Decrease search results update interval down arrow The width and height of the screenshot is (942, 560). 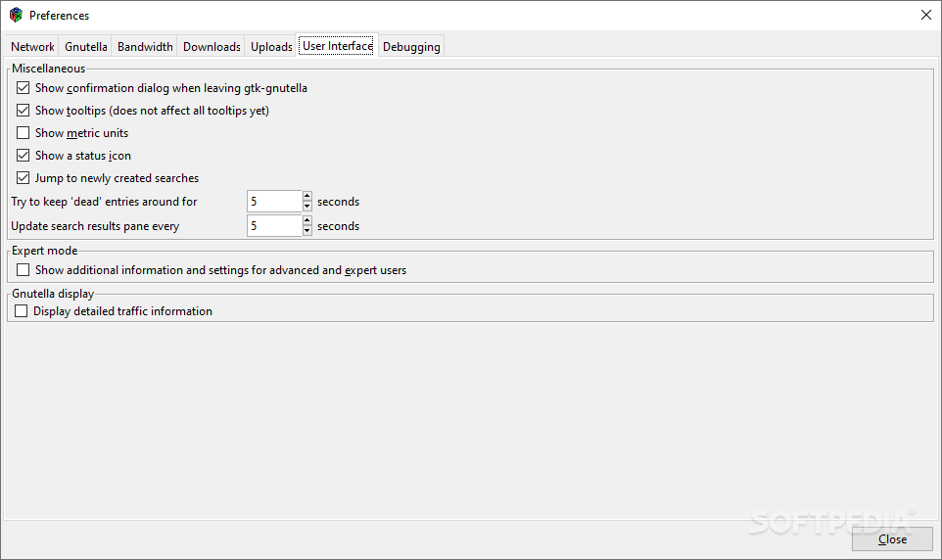[307, 231]
